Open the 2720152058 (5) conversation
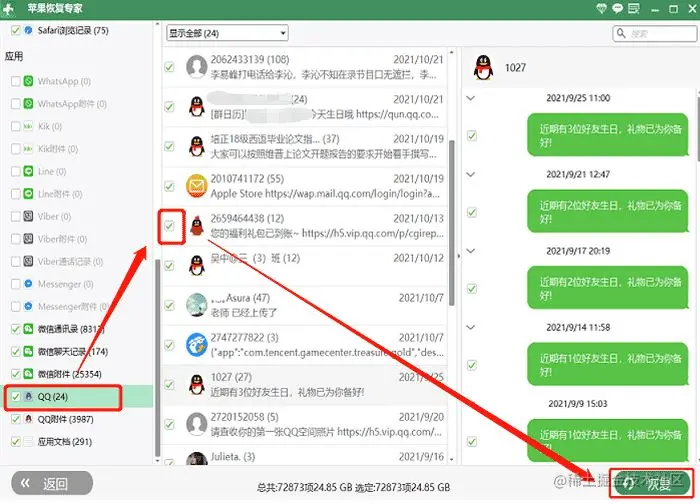The image size is (700, 504). [305, 424]
